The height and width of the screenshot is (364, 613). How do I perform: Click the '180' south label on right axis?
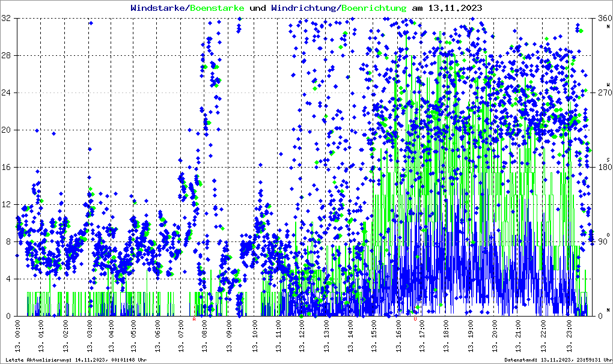(x=602, y=167)
